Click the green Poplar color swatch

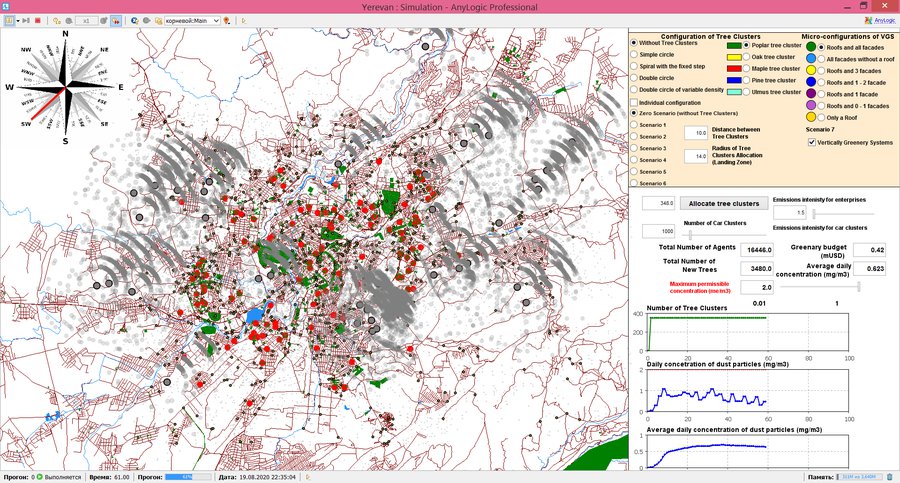(734, 45)
